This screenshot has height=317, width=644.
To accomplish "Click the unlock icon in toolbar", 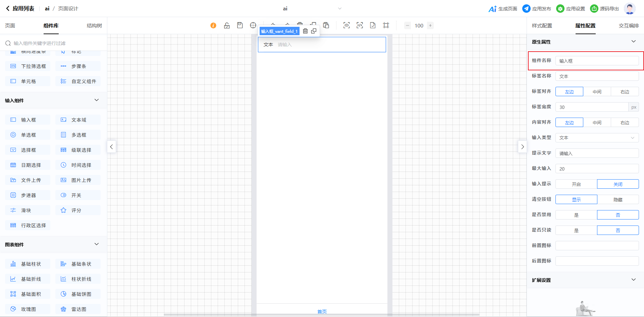I will [x=227, y=25].
